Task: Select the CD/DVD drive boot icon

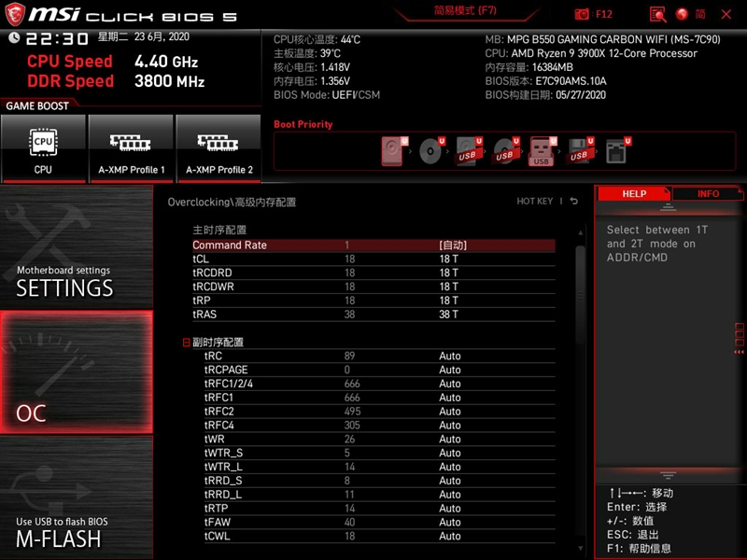Action: pos(430,151)
